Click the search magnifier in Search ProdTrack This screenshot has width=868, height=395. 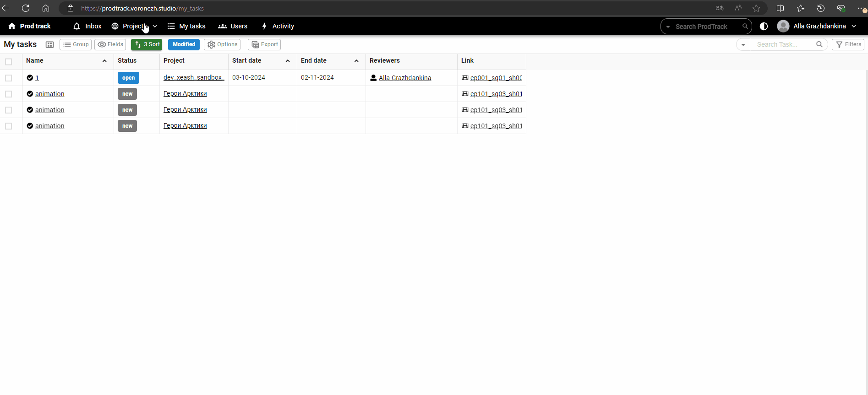point(745,26)
